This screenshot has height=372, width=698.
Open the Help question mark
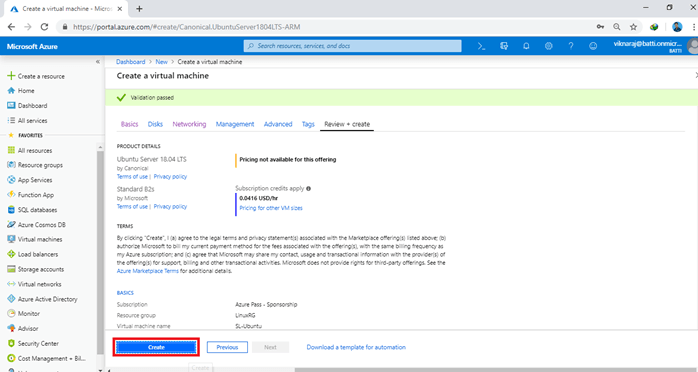coord(571,46)
